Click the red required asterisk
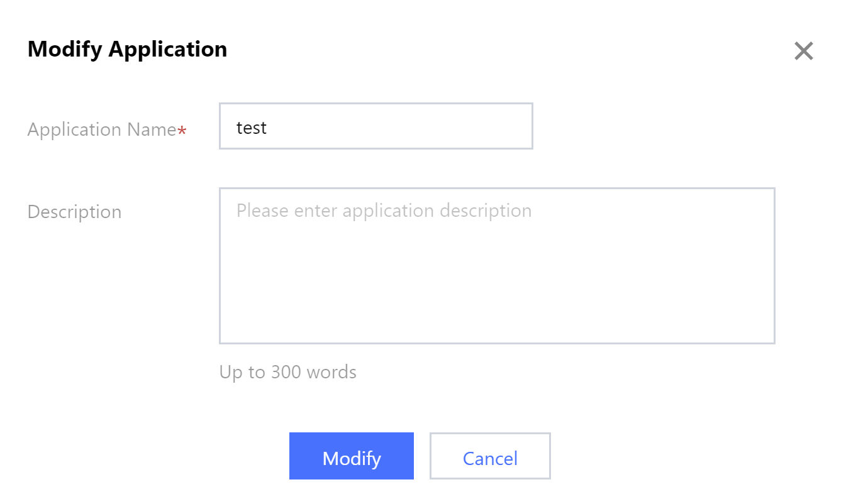Viewport: 846px width, 504px height. (x=182, y=131)
